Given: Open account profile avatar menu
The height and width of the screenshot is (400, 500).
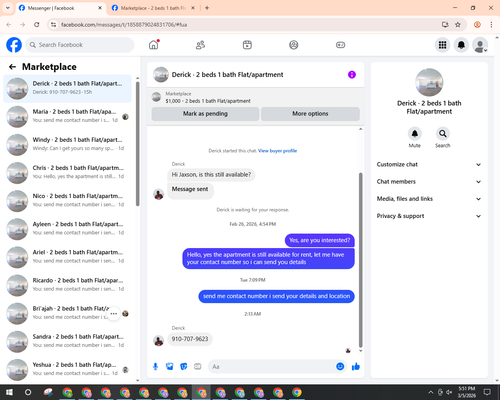Looking at the screenshot, I should click(480, 45).
